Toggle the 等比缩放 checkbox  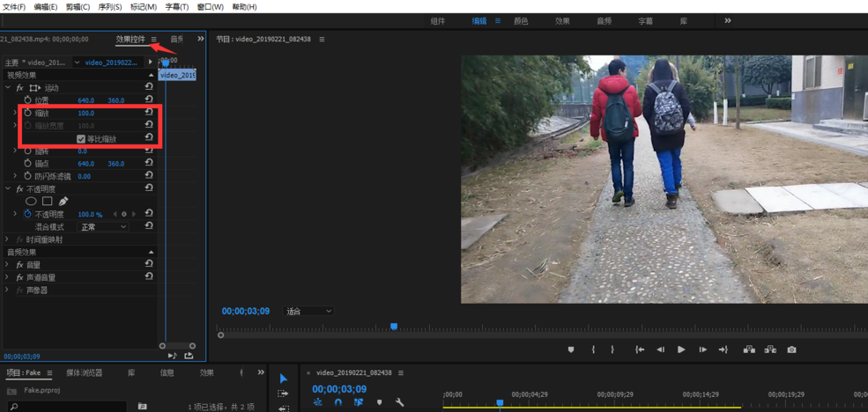[x=81, y=139]
